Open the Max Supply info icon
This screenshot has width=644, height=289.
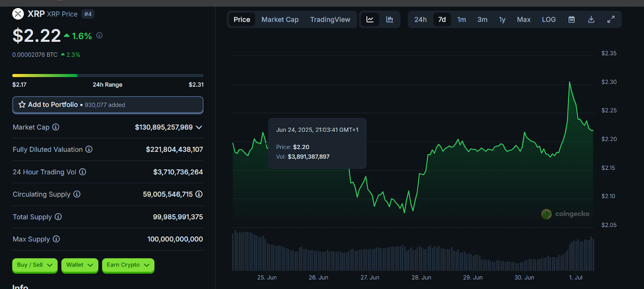click(x=56, y=239)
